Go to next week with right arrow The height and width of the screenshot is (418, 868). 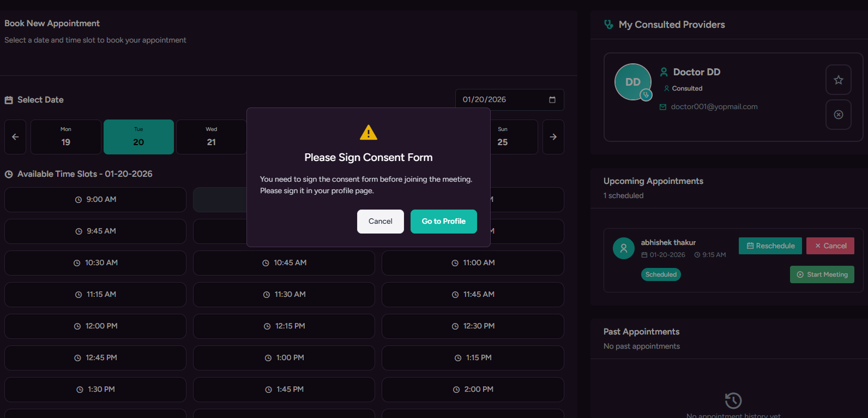(x=553, y=137)
